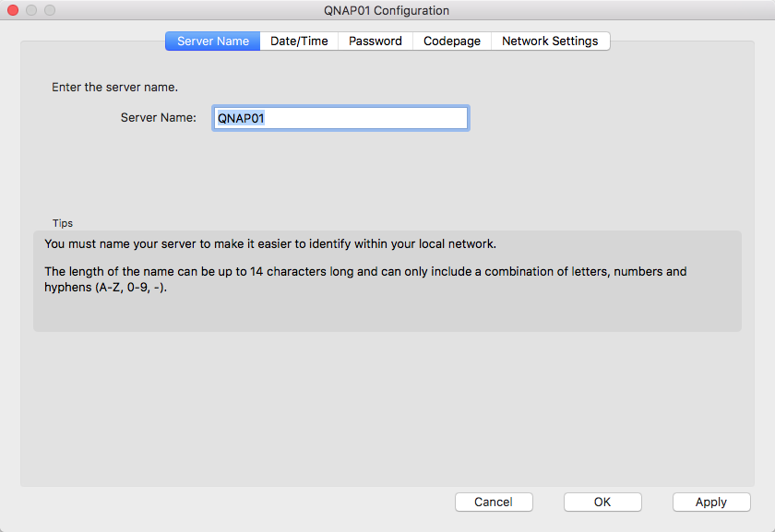The height and width of the screenshot is (532, 775).
Task: Click the Server Name input field
Action: pos(340,118)
